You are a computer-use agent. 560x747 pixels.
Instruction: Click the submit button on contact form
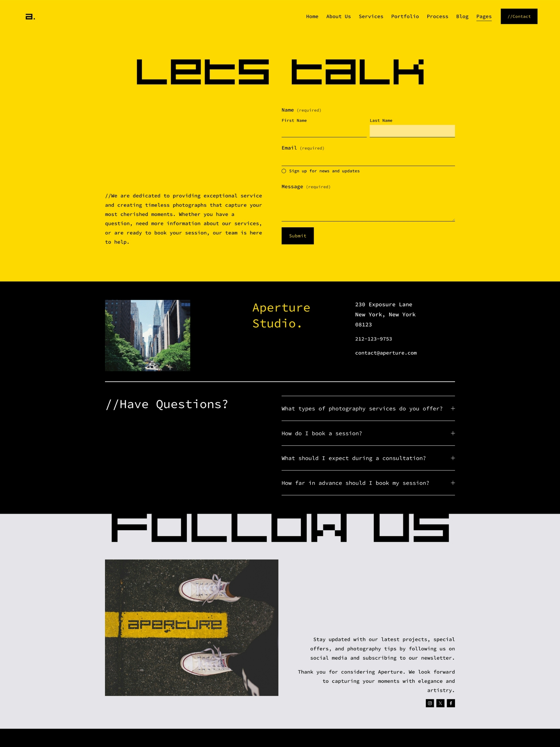coord(298,235)
